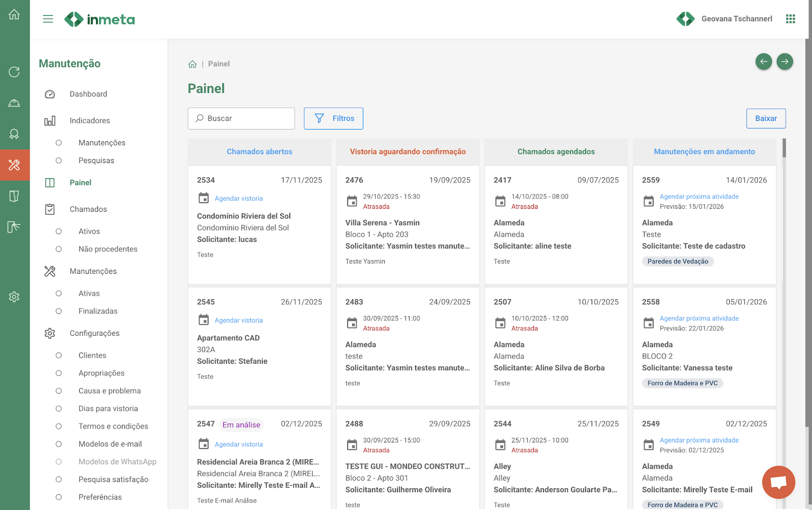Click the Baixar button
This screenshot has height=510, width=812.
(x=766, y=118)
